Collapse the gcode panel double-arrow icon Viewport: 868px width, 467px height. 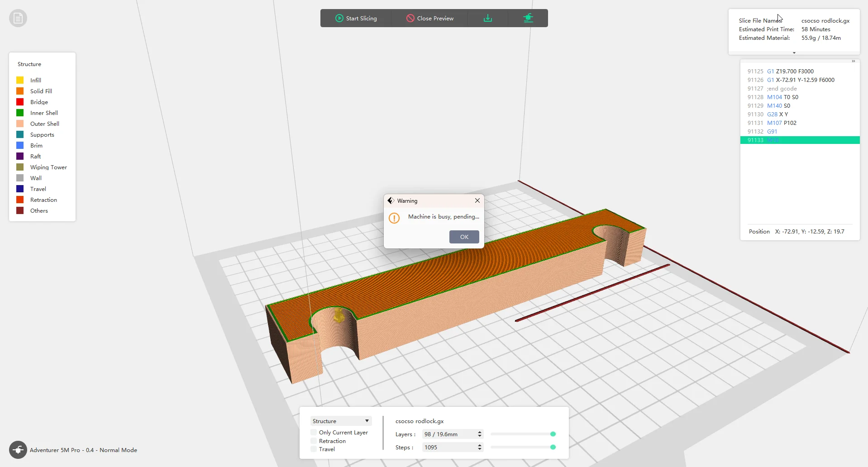[x=854, y=61]
